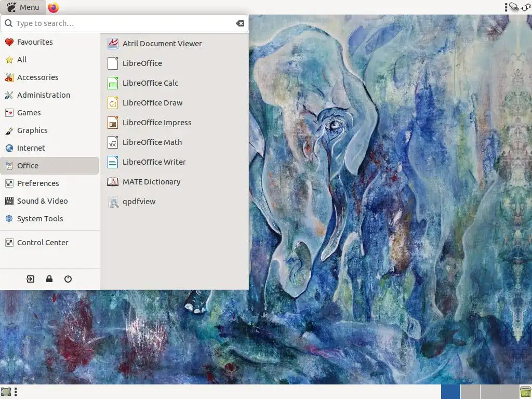Open Control Center

coord(49,243)
